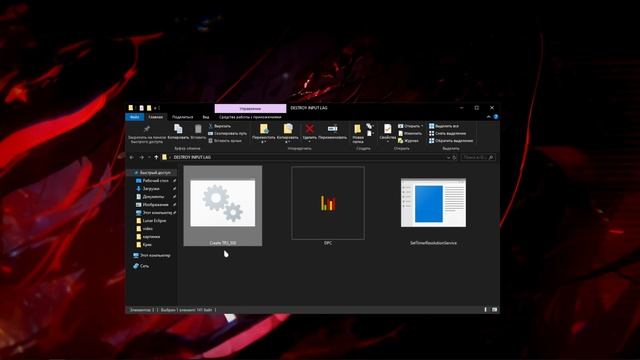Open the Открыть dropdown arrow
Image resolution: width=640 pixels, height=360 pixels.
click(422, 126)
